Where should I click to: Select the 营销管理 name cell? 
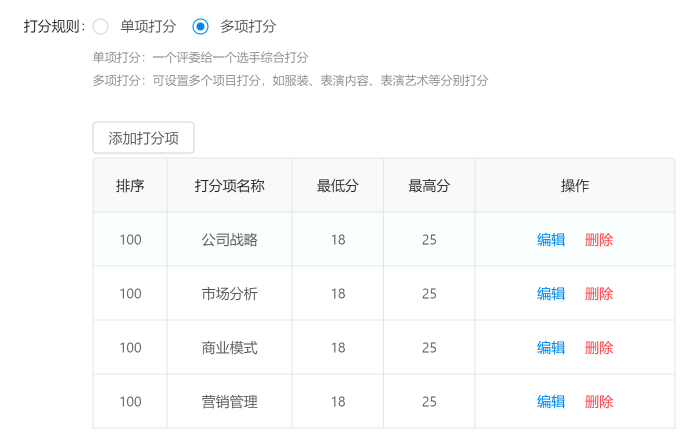point(229,402)
